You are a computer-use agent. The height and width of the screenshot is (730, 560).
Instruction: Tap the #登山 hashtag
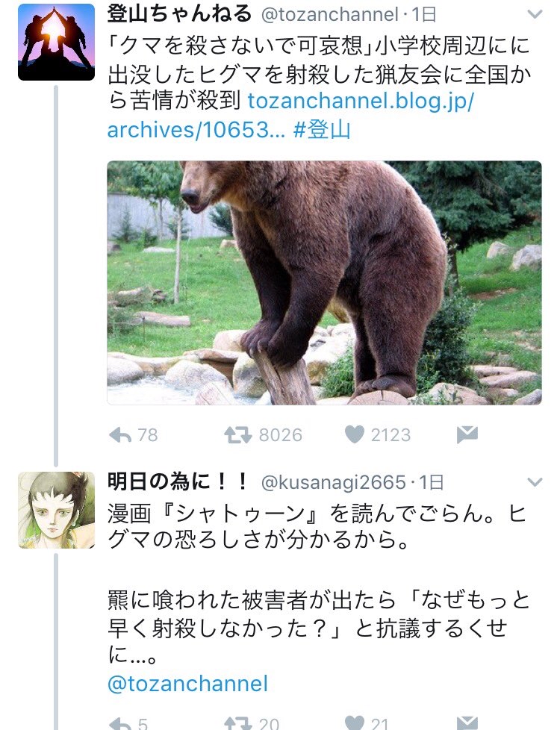(322, 131)
